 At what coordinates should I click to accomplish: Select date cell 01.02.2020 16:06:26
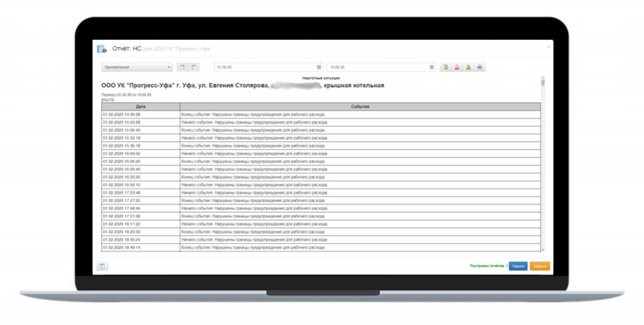pyautogui.click(x=140, y=161)
